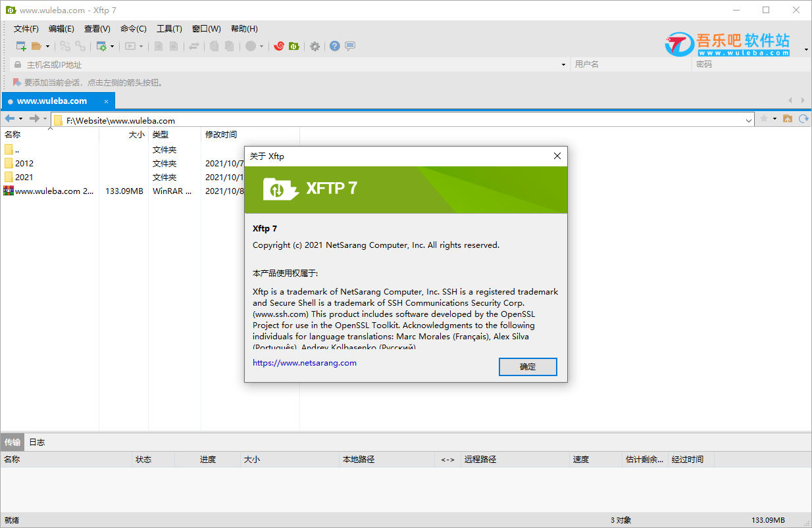This screenshot has height=528, width=812.
Task: Switch to the 日志 tab
Action: [x=37, y=443]
